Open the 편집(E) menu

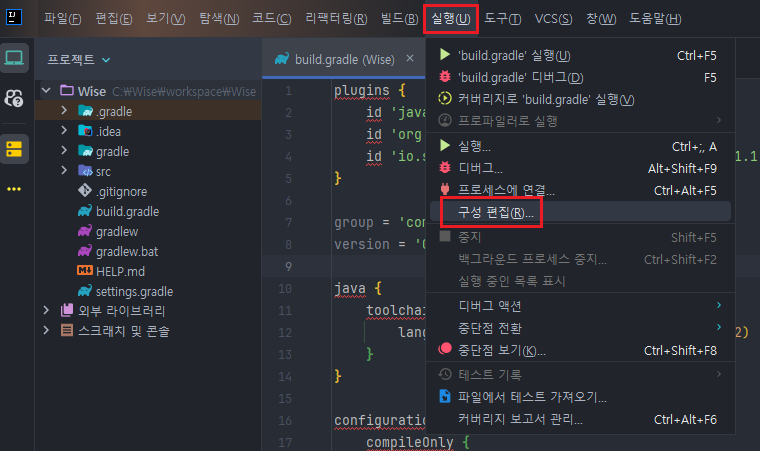(113, 18)
